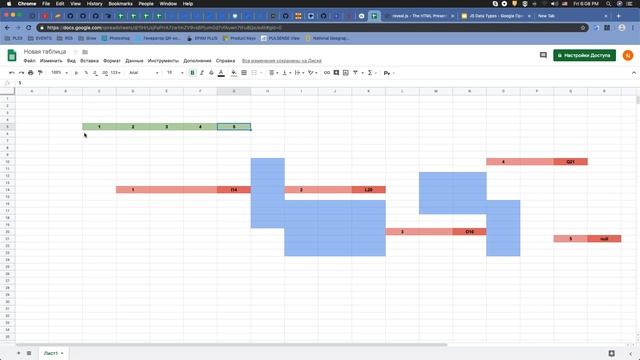Switch to the JS Data Types browser tab

click(x=496, y=16)
